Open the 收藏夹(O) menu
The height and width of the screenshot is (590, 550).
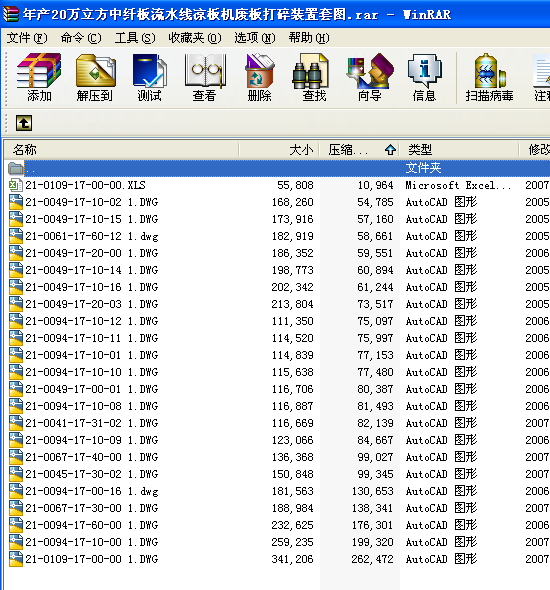195,38
